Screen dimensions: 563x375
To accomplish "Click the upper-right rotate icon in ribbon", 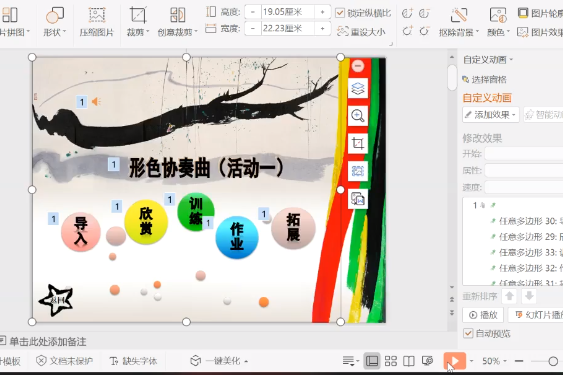I will [424, 13].
